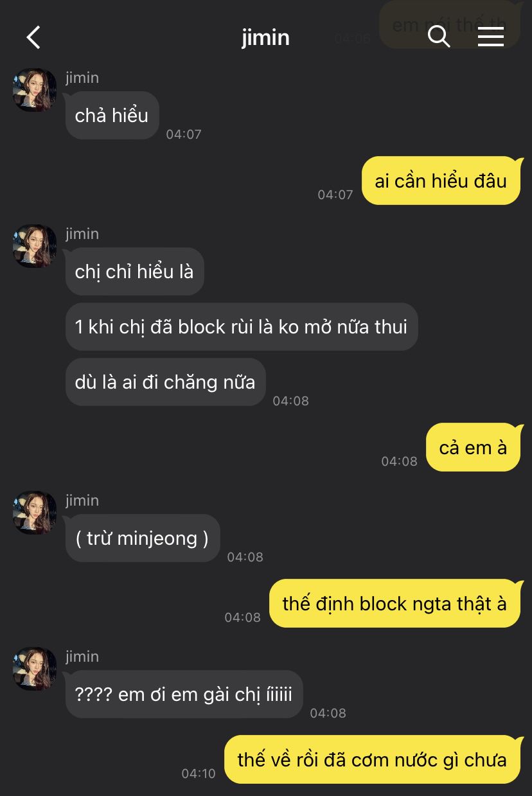Tap jimin's avatar beside '( trừ minjeong )'
This screenshot has height=796, width=532.
(x=35, y=513)
